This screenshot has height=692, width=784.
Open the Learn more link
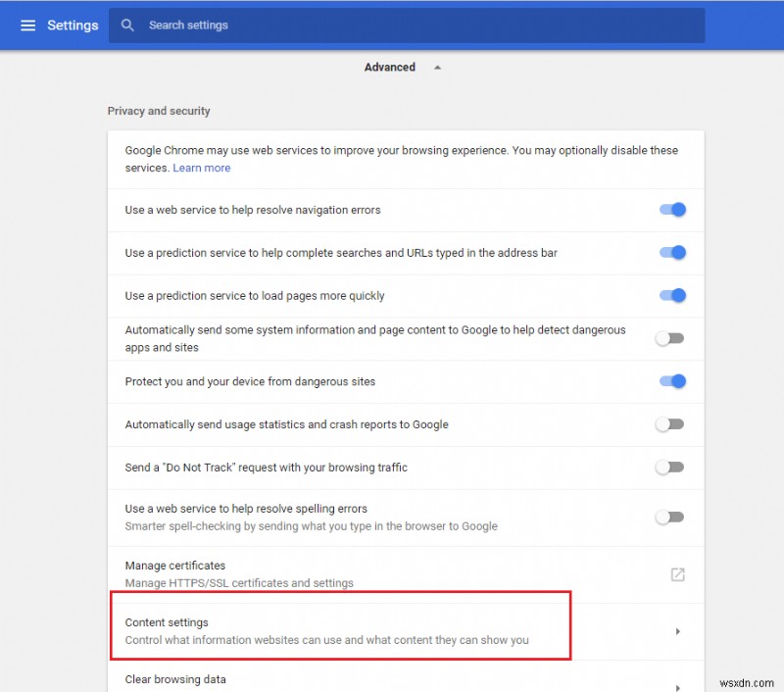(202, 168)
